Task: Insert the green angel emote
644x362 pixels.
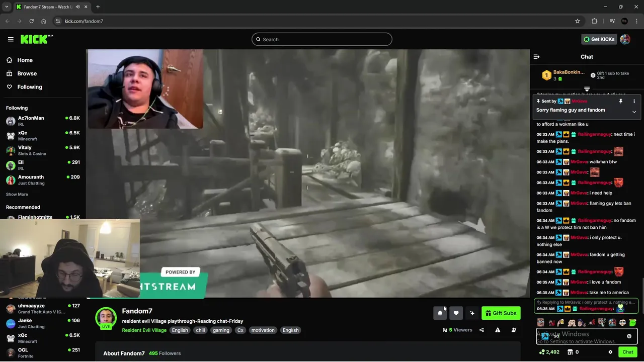Action: [632, 323]
